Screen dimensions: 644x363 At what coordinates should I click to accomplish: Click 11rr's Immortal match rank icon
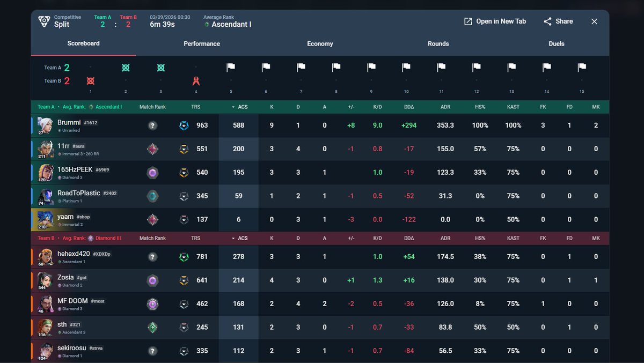pyautogui.click(x=152, y=149)
